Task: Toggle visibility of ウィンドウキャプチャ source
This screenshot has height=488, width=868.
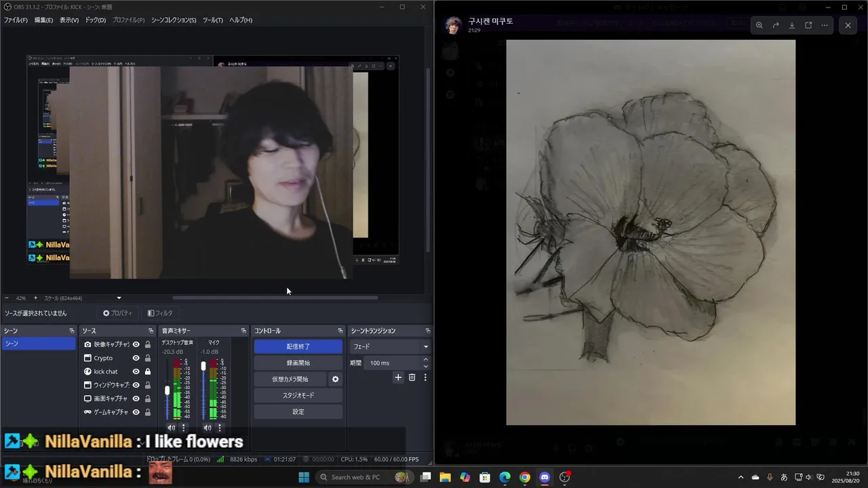Action: pyautogui.click(x=136, y=385)
